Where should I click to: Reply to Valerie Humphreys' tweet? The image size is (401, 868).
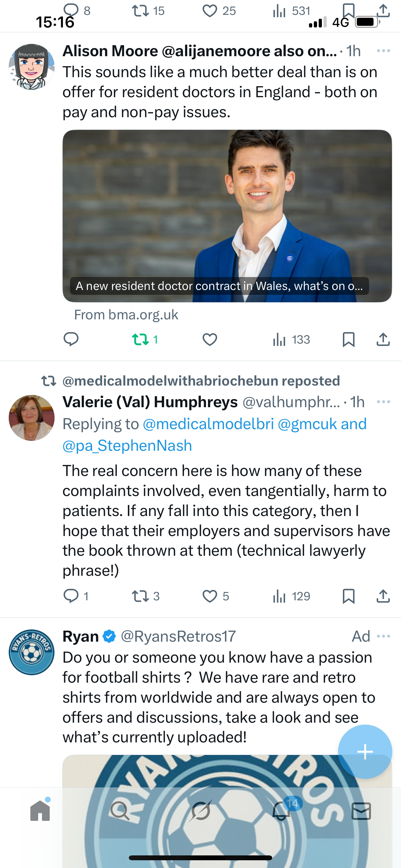pyautogui.click(x=71, y=596)
